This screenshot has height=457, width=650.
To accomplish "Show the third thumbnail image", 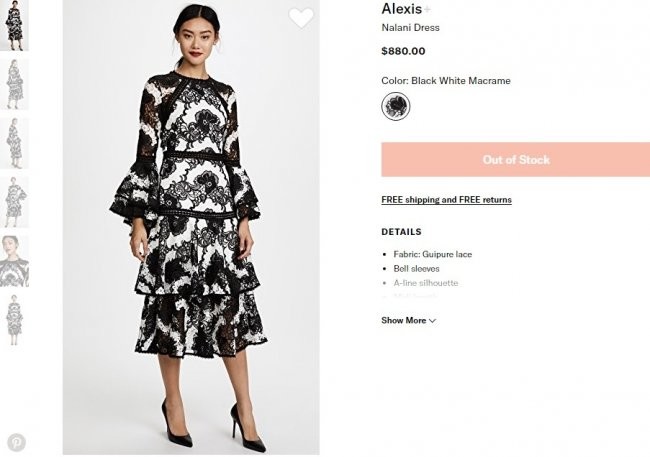I will pos(16,143).
